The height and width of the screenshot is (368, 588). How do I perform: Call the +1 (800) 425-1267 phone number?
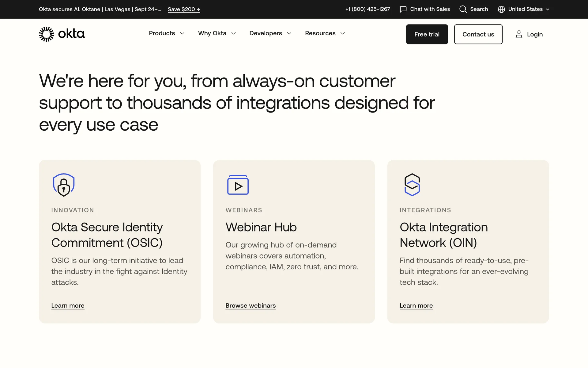click(x=367, y=9)
